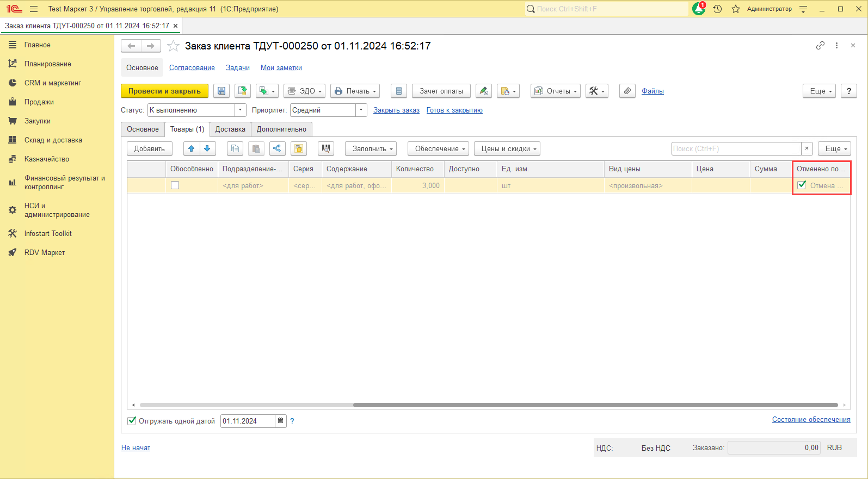868x479 pixels.
Task: Click the yellow pick-goods icon
Action: pos(299,149)
